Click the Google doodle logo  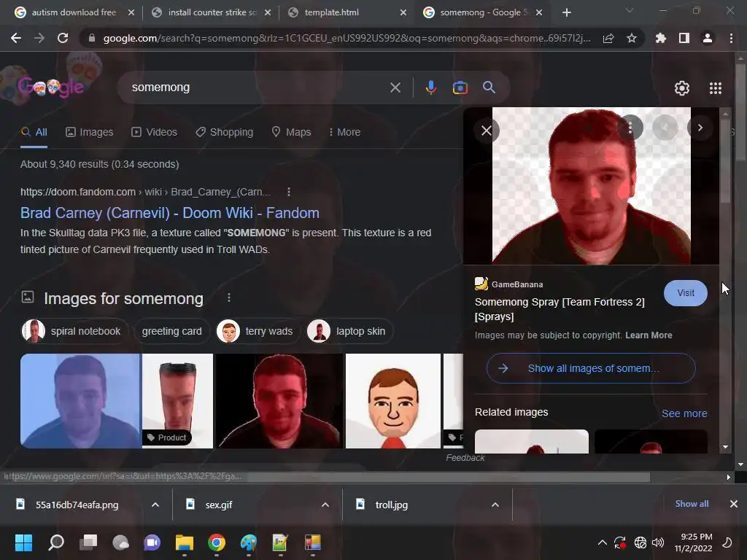[51, 87]
